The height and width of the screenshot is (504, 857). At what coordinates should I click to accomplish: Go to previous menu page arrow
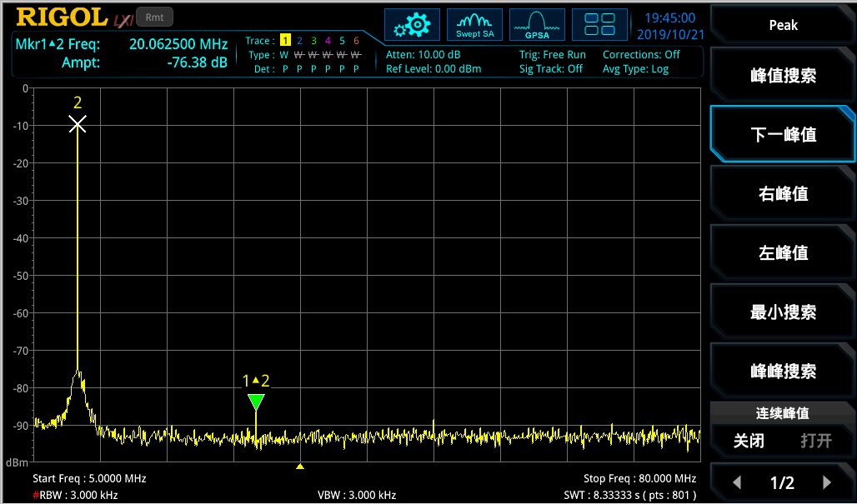[736, 482]
